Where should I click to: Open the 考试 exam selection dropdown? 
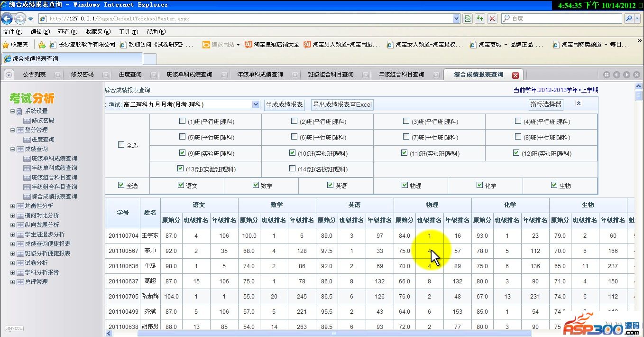point(256,104)
